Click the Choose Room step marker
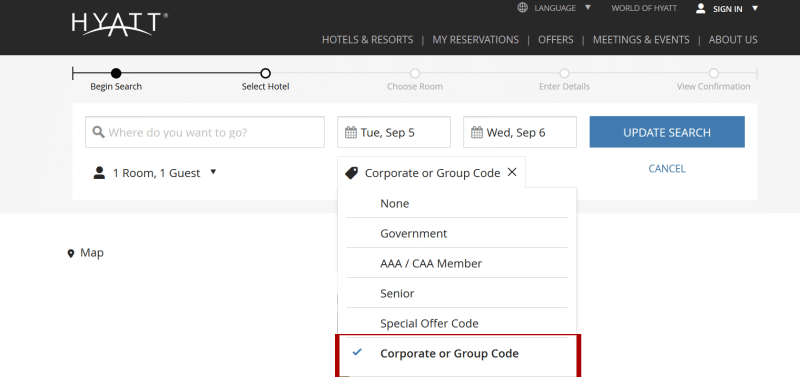800x377 pixels. tap(415, 73)
